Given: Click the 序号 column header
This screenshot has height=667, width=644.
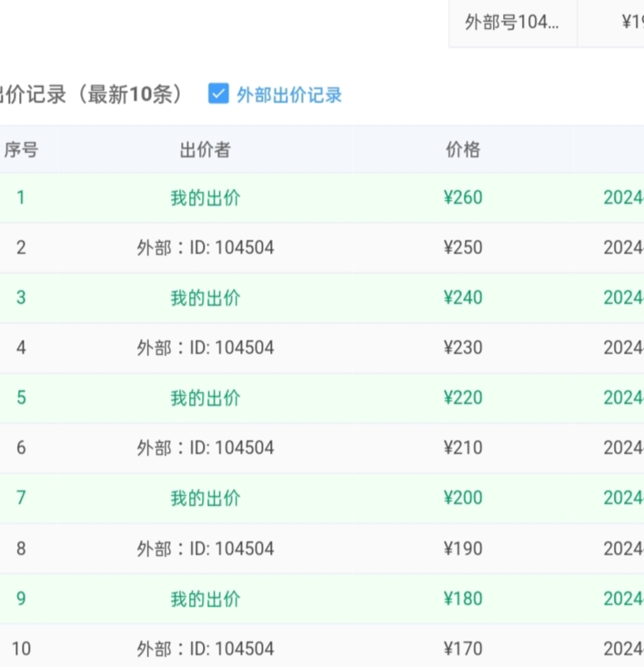Looking at the screenshot, I should point(21,150).
